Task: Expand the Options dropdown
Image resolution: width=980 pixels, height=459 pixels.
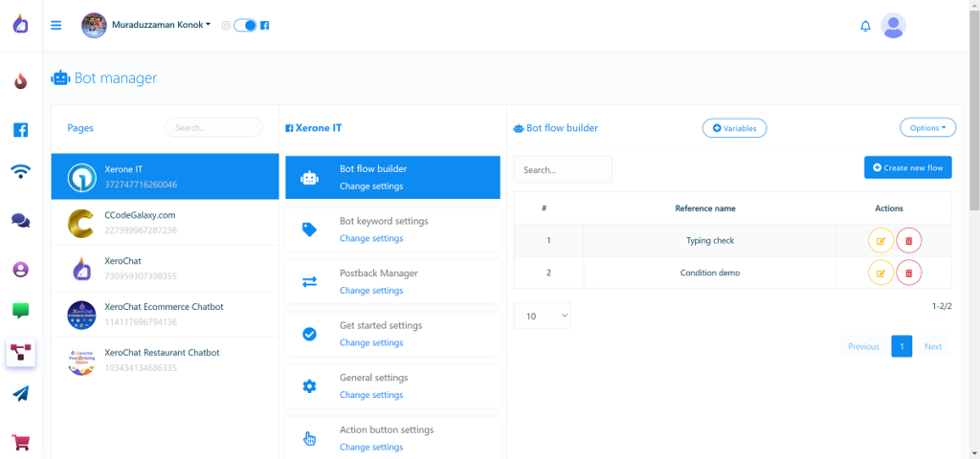Action: click(x=927, y=127)
